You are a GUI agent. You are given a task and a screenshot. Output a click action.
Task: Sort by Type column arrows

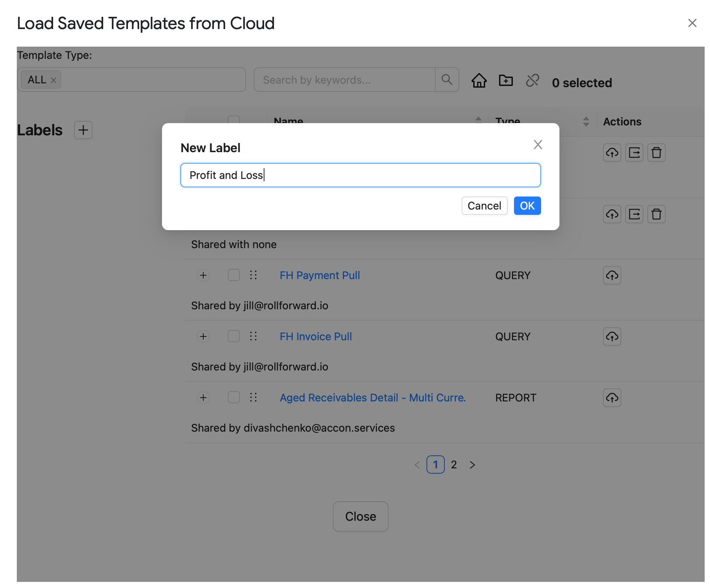click(586, 122)
